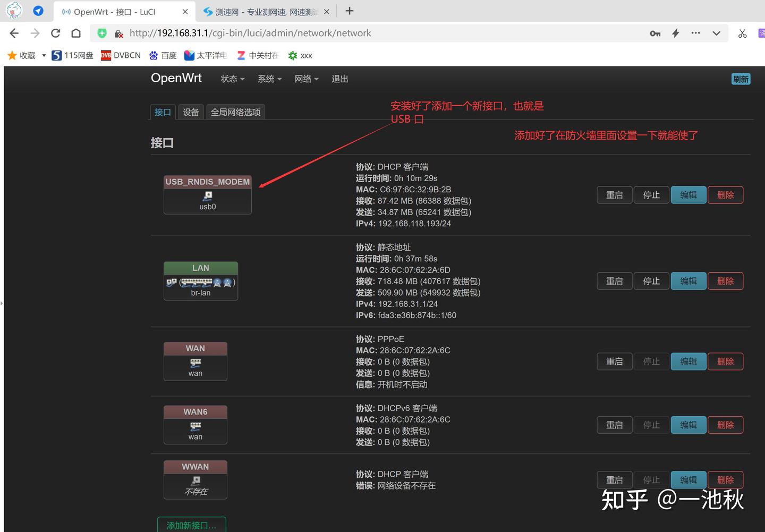Click the wan port icon under WAN

tap(195, 364)
